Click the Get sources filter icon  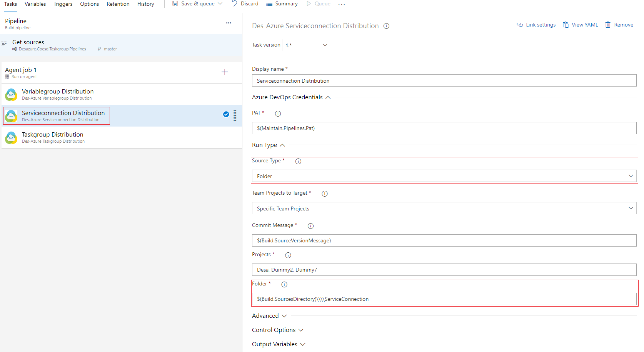(4, 44)
